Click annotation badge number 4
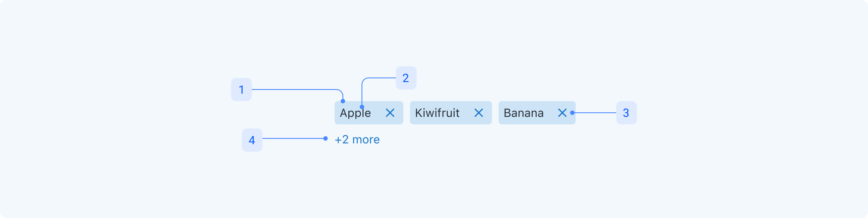 252,140
